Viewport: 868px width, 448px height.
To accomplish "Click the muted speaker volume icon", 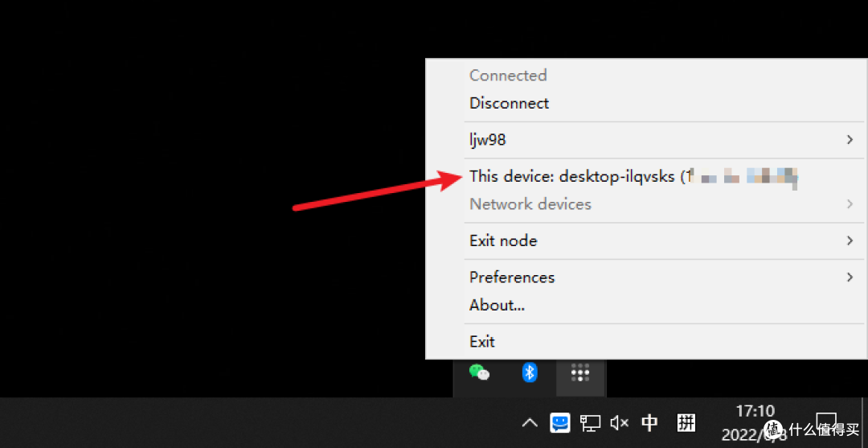I will point(619,424).
